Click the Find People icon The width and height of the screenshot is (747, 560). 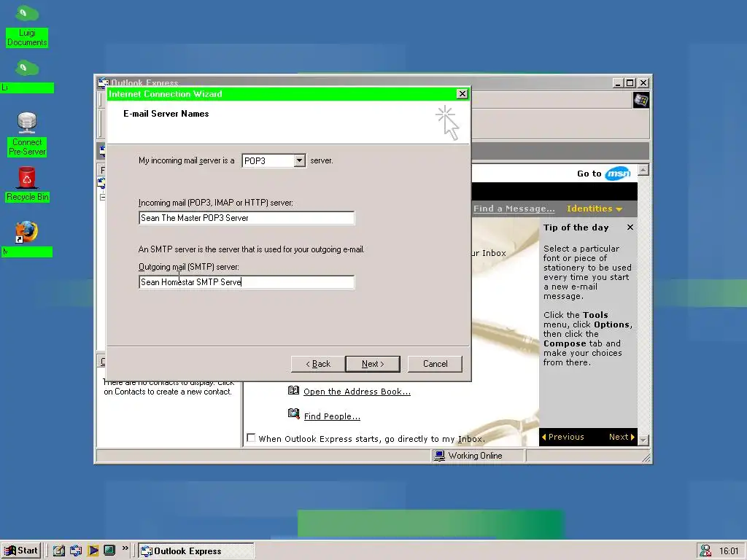[293, 413]
